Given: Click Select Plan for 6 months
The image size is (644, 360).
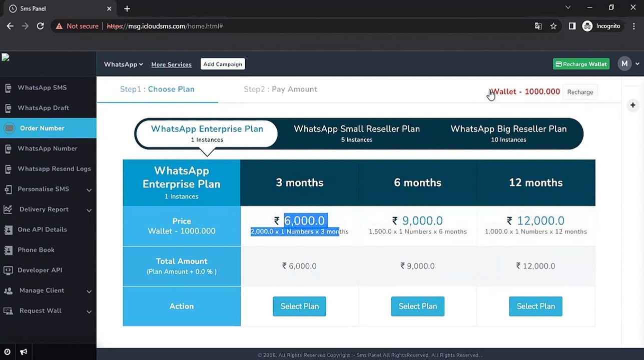Looking at the screenshot, I should [418, 306].
